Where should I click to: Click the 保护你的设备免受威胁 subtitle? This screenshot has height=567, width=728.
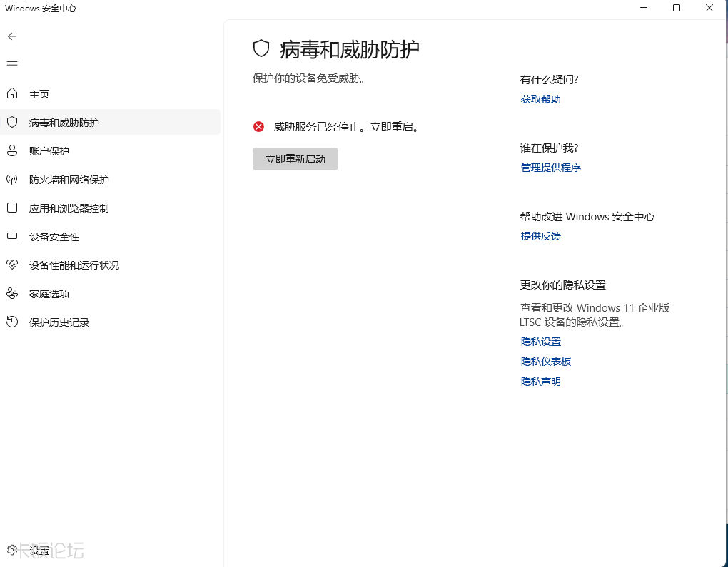[x=309, y=78]
